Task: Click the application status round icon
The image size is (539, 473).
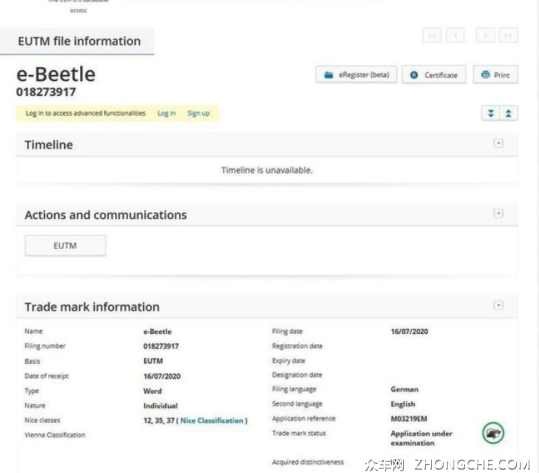Action: pyautogui.click(x=493, y=433)
